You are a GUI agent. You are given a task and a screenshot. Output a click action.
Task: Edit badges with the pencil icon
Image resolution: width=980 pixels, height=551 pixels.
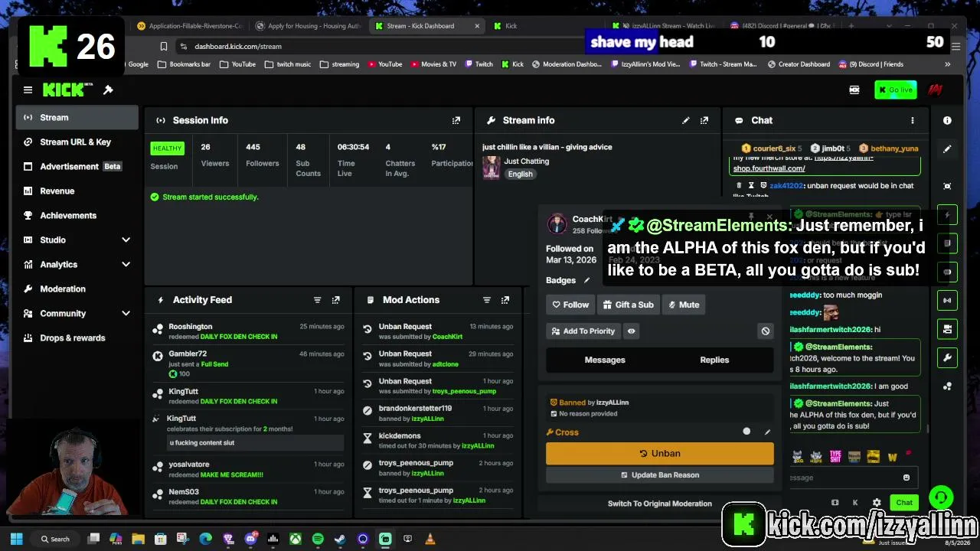click(587, 280)
